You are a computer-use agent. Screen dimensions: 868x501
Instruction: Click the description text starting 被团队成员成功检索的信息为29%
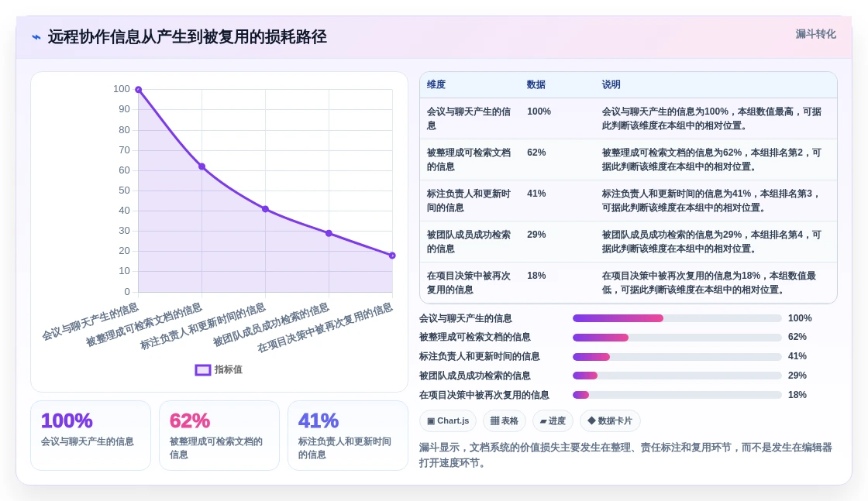coord(711,241)
